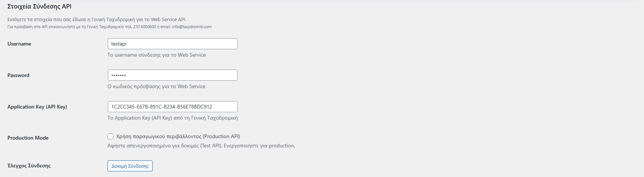This screenshot has height=177, width=644.
Task: Click the 'Το username σύνδεσης' help text
Action: [156, 55]
